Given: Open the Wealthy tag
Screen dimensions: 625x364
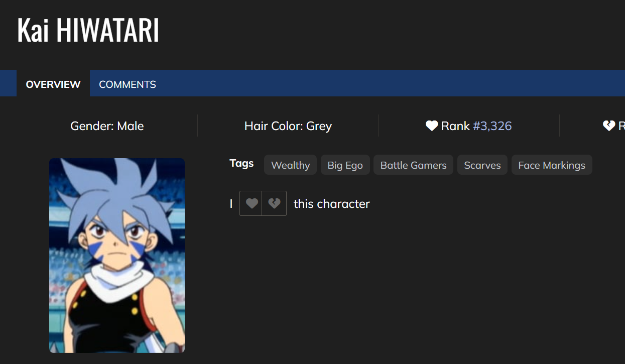Looking at the screenshot, I should tap(290, 165).
